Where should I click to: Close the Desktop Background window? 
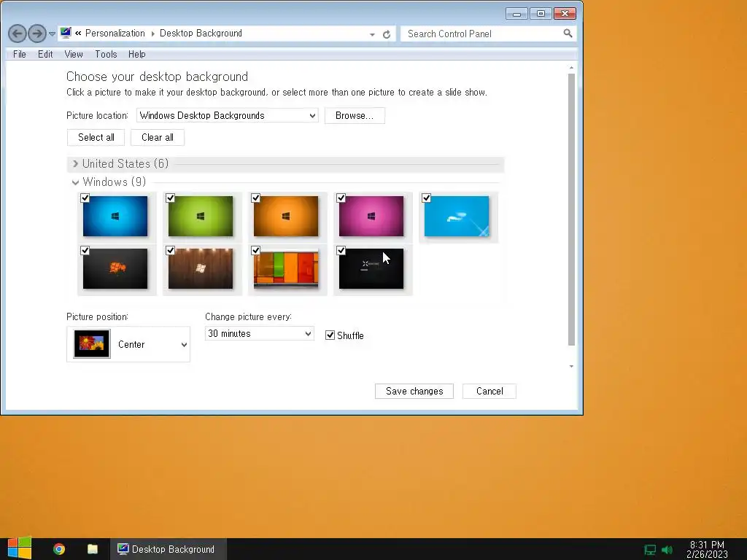click(x=565, y=14)
